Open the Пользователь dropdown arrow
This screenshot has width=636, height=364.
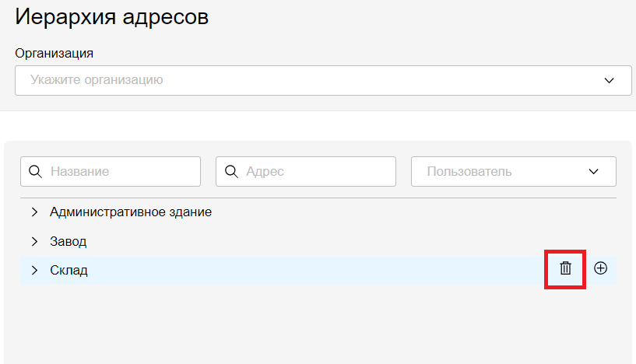tap(594, 172)
